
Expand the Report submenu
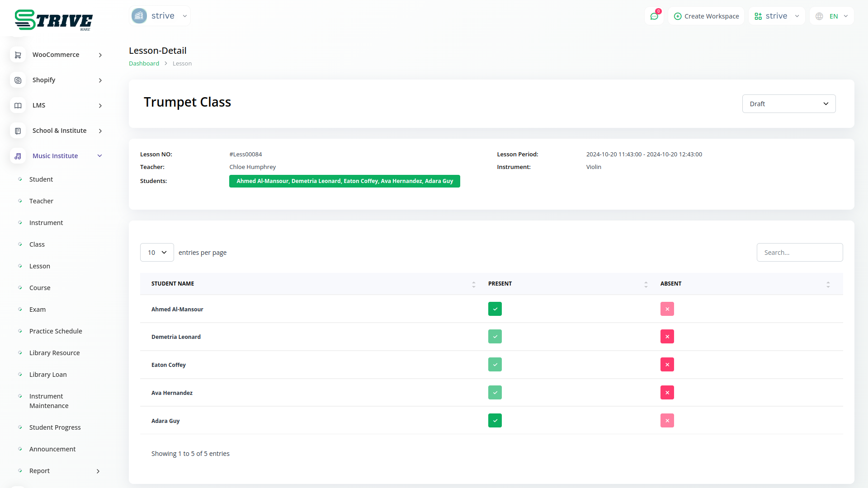(98, 471)
